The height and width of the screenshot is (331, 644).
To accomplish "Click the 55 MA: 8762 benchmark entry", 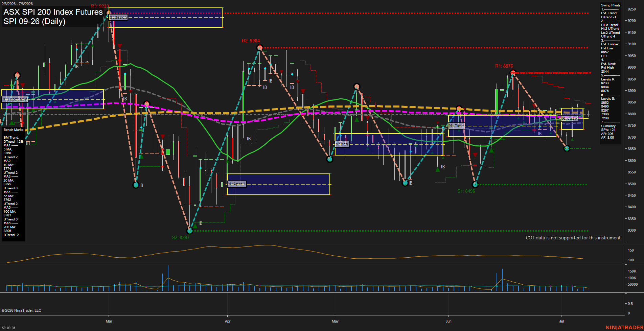I will click(9, 198).
